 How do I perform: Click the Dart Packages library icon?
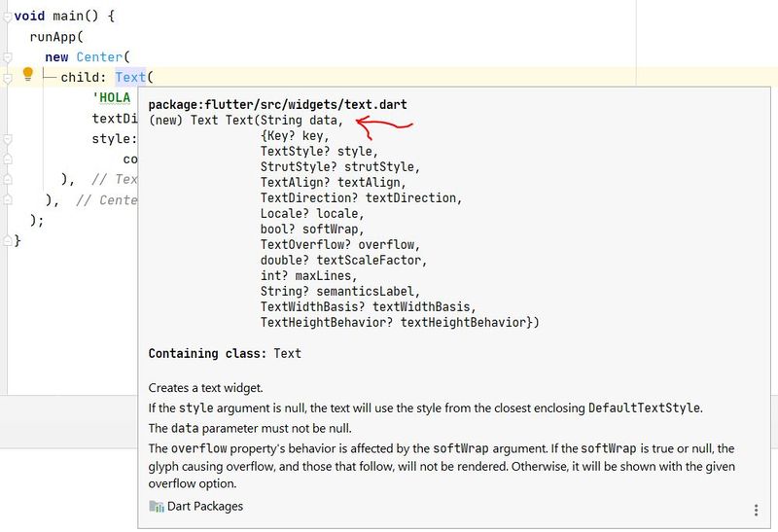click(x=157, y=506)
